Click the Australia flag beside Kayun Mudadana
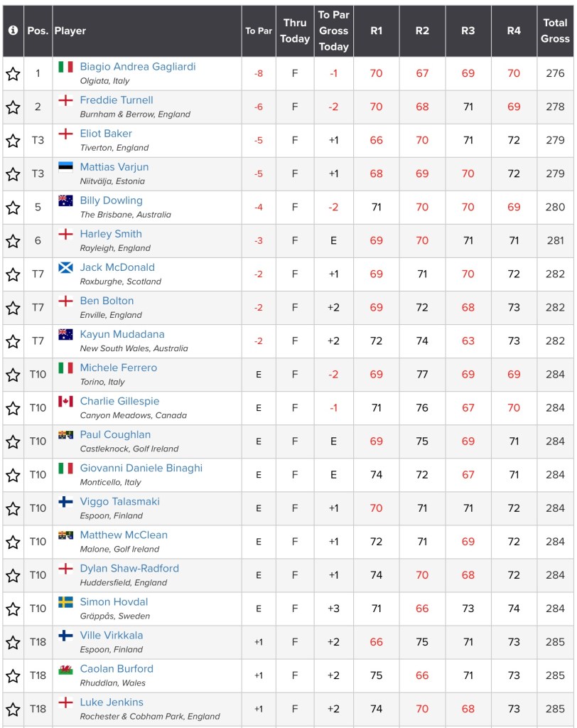This screenshot has height=728, width=577. point(65,334)
